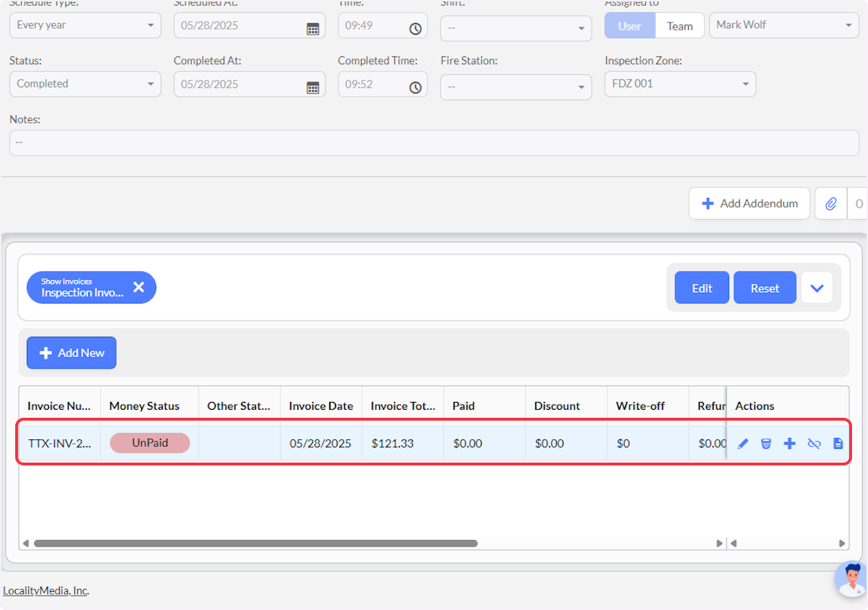
Task: Sort by Write-off column header
Action: 648,406
